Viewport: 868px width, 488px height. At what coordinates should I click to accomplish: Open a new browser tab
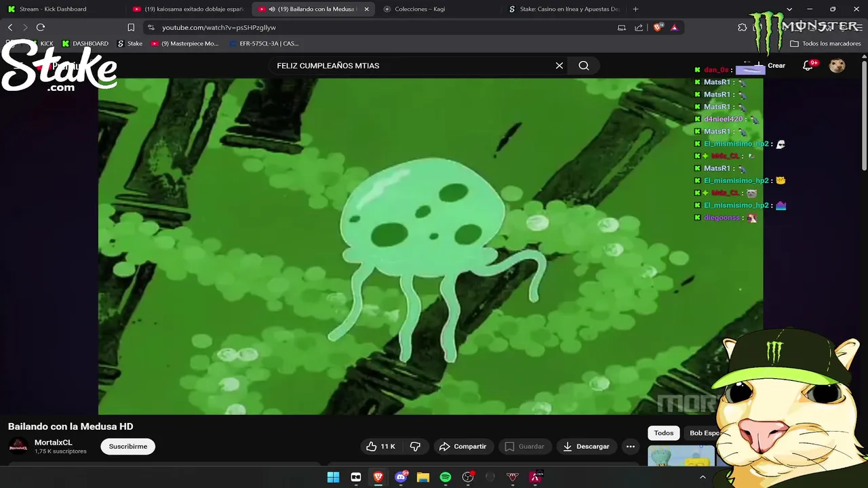(635, 9)
